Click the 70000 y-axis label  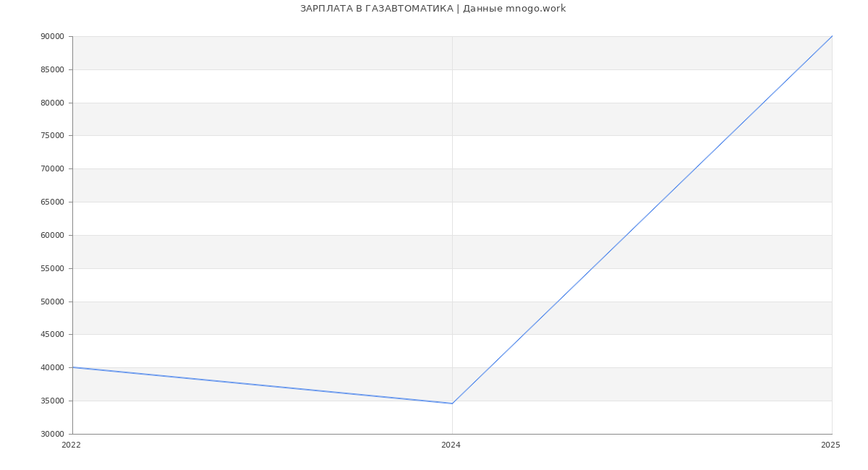52,169
